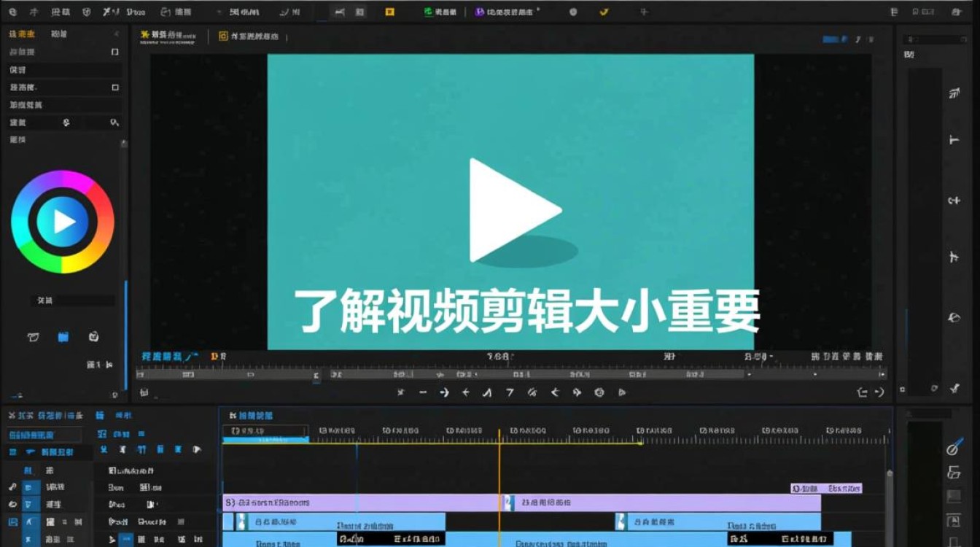Click the topmost tool icon in the right sidebar
Viewport: 980px width, 547px height.
[954, 93]
